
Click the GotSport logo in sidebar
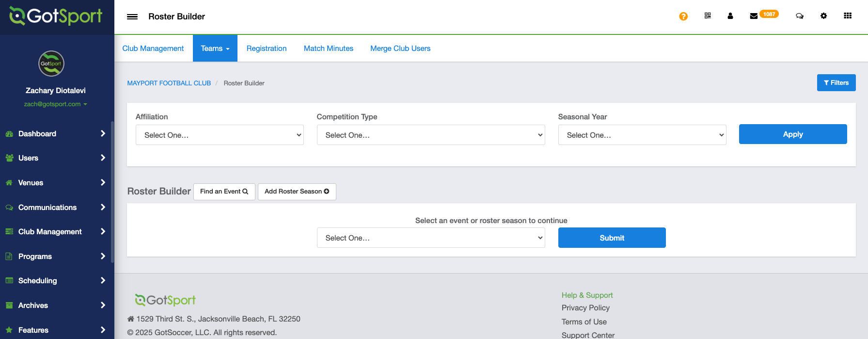(x=56, y=16)
